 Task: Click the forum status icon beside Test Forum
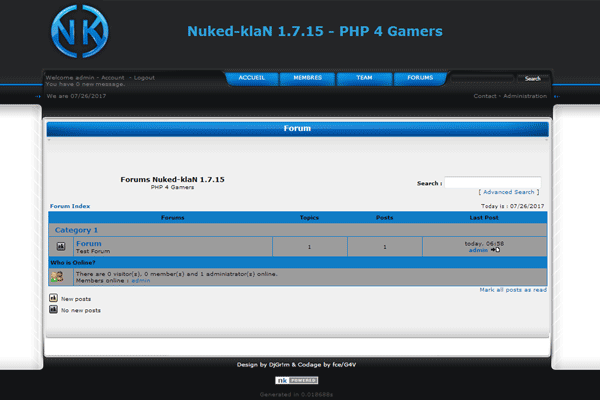(x=61, y=246)
